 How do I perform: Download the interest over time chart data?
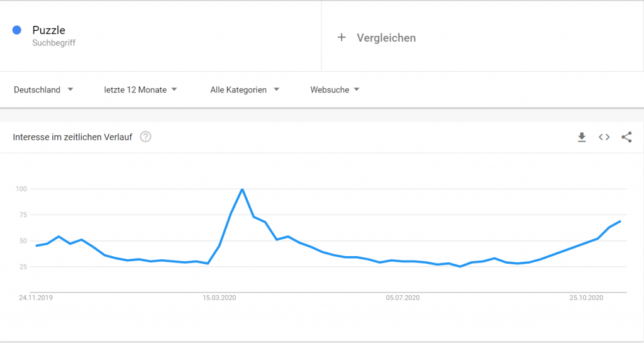[x=582, y=137]
